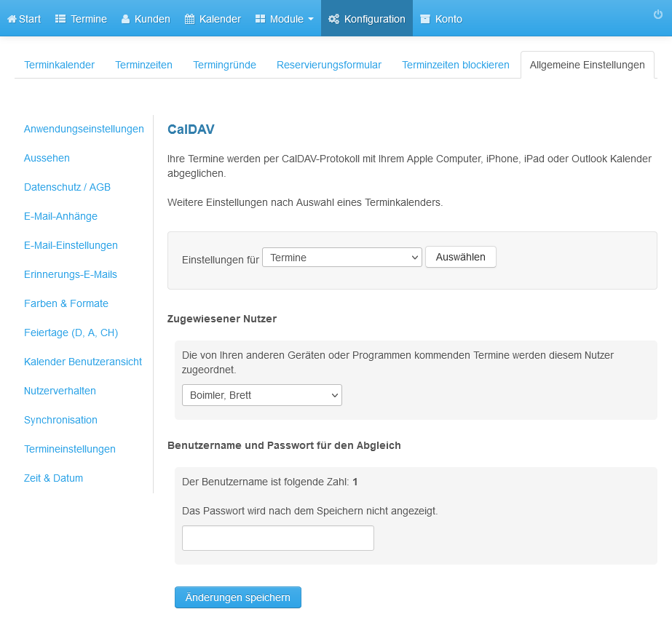Open the 'Einstellungen für' Termine dropdown
Screen dimensions: 672x617
click(x=342, y=258)
